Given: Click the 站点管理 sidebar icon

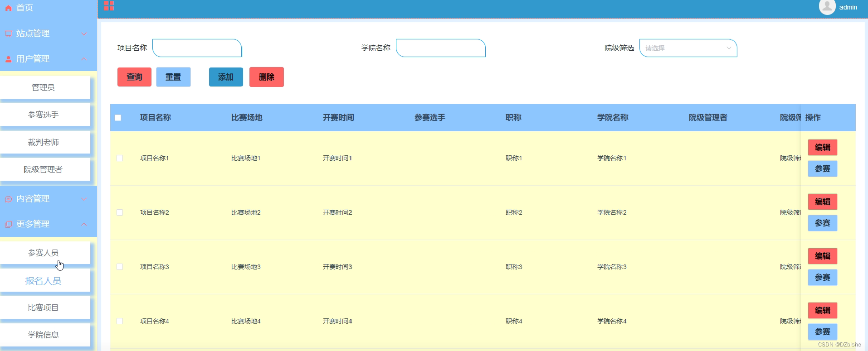Looking at the screenshot, I should 8,34.
